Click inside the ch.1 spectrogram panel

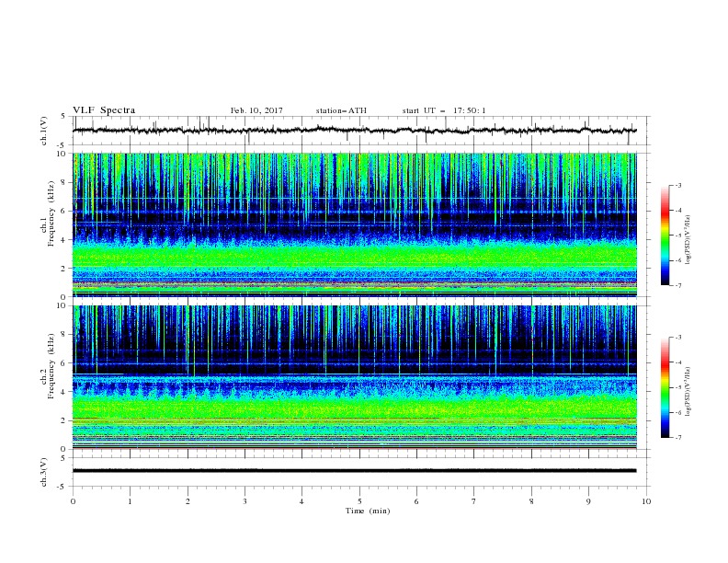(x=354, y=224)
